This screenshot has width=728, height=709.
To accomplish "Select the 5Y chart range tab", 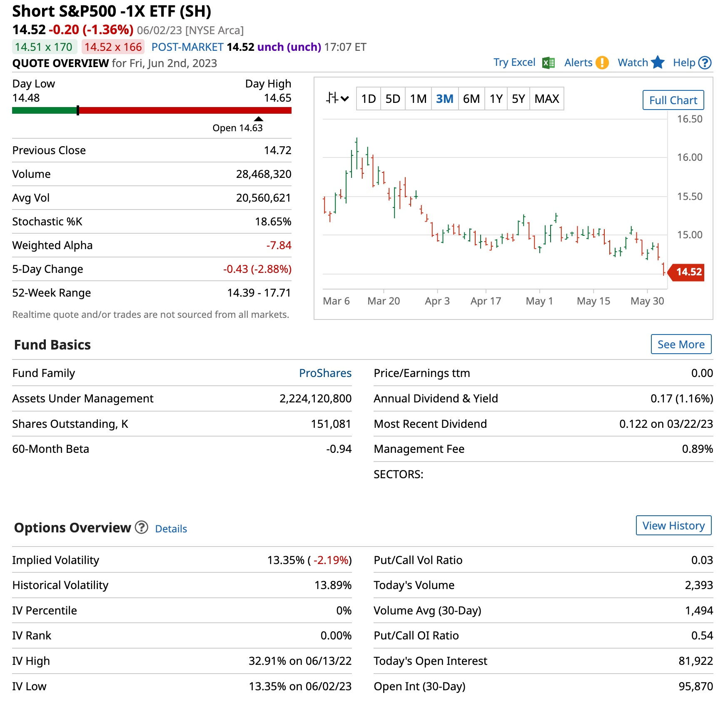I will pyautogui.click(x=519, y=99).
